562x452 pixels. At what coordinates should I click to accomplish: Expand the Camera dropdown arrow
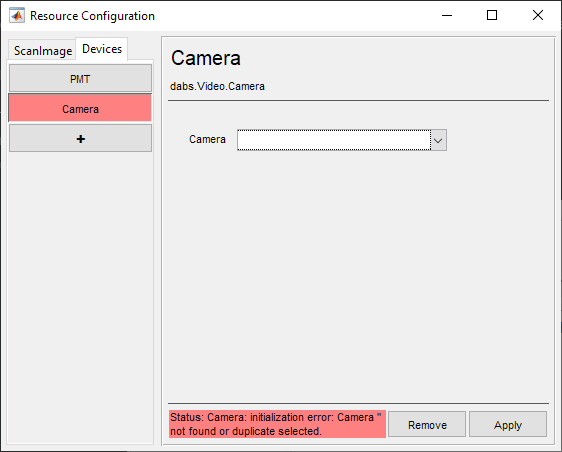(439, 140)
